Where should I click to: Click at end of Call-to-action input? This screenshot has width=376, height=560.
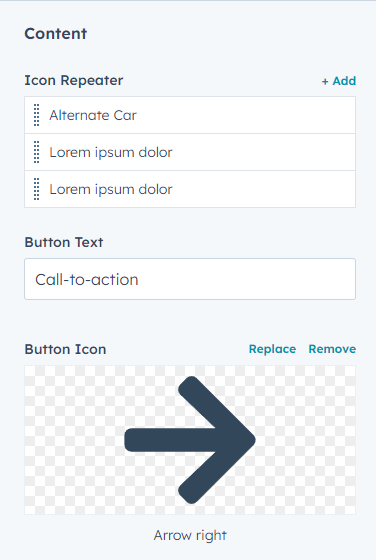click(x=140, y=280)
